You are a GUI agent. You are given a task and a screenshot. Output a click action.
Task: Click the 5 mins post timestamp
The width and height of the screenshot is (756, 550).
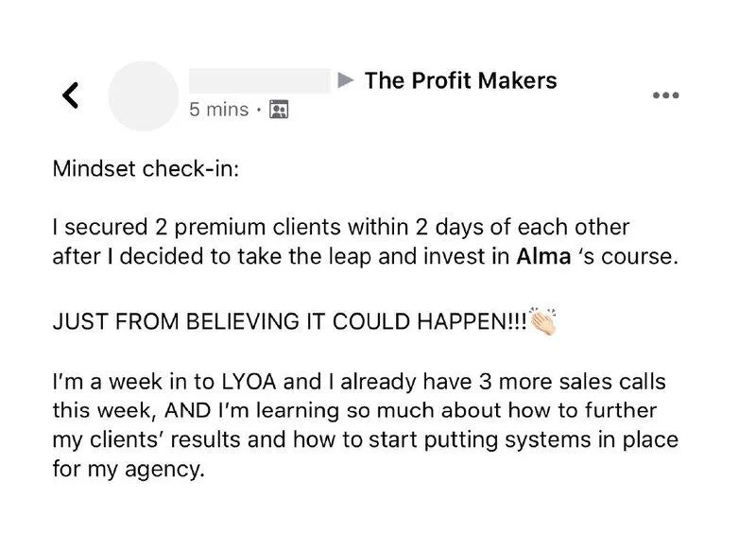tap(219, 110)
